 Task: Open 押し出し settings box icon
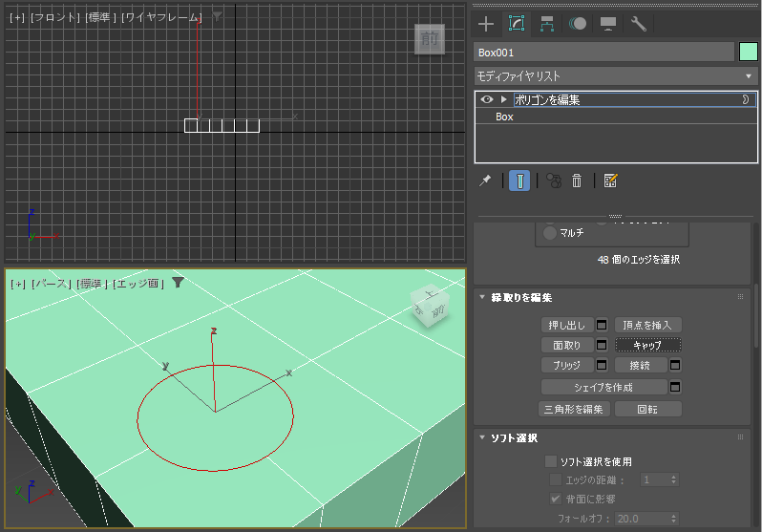point(602,325)
